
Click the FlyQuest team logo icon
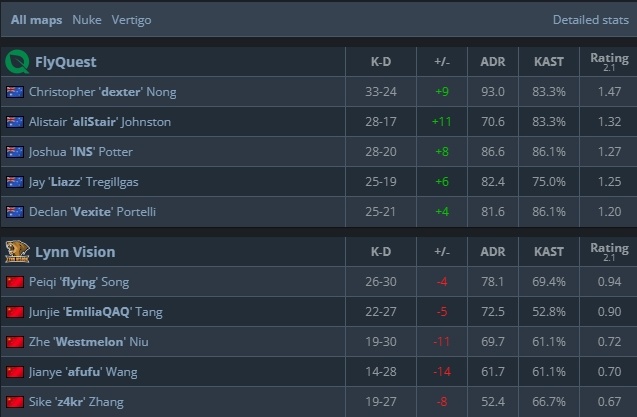click(x=17, y=62)
